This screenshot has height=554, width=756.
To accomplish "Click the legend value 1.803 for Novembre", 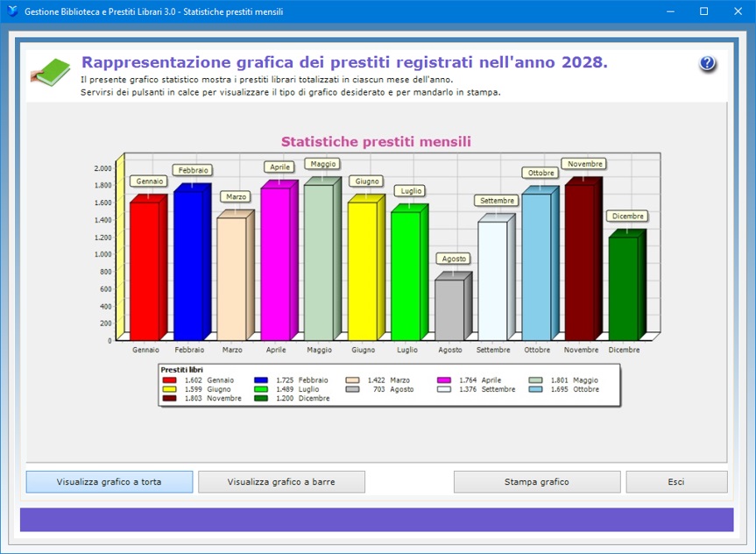I will (x=194, y=398).
